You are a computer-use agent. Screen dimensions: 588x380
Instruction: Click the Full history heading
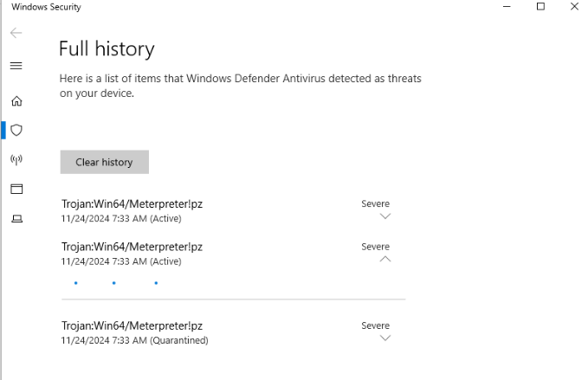click(x=107, y=49)
